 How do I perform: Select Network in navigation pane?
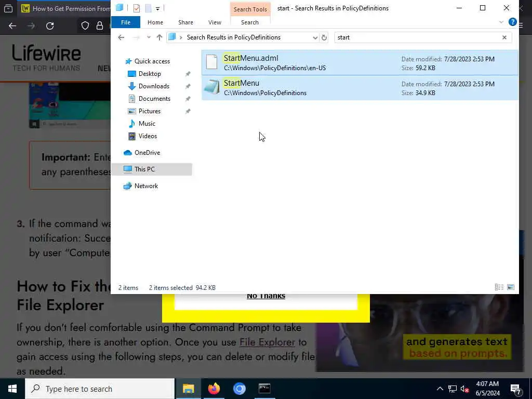click(146, 186)
